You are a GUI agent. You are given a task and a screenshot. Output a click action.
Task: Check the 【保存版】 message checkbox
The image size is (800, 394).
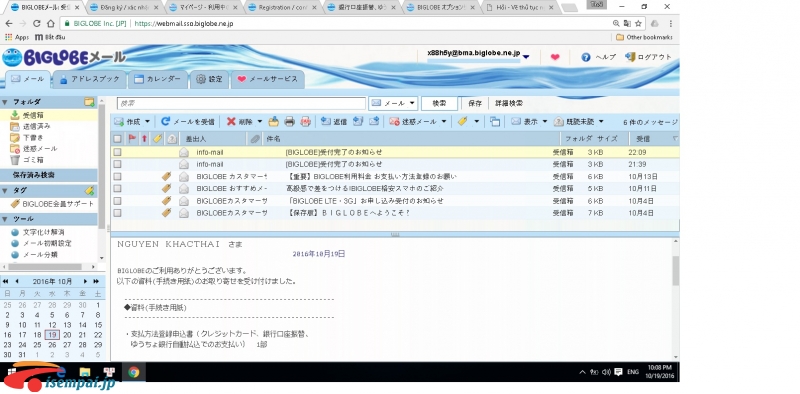point(117,213)
